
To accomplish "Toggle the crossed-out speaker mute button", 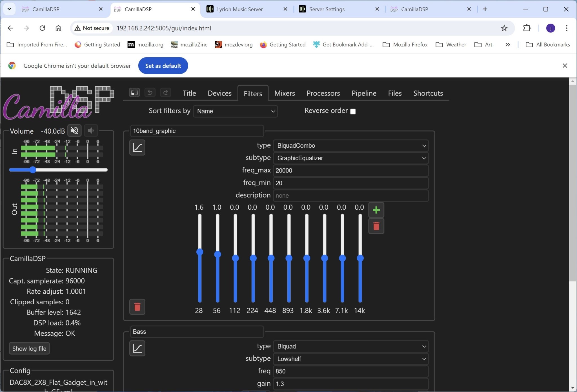I will (74, 130).
